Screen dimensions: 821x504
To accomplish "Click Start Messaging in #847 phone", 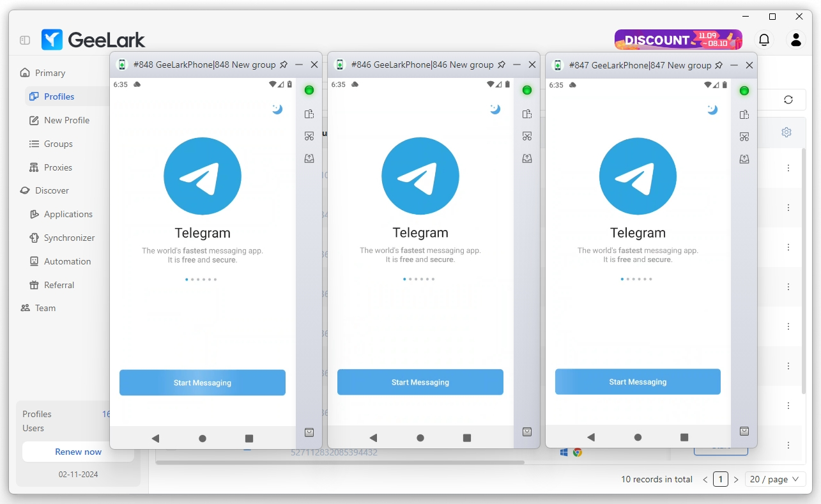I will click(x=638, y=381).
